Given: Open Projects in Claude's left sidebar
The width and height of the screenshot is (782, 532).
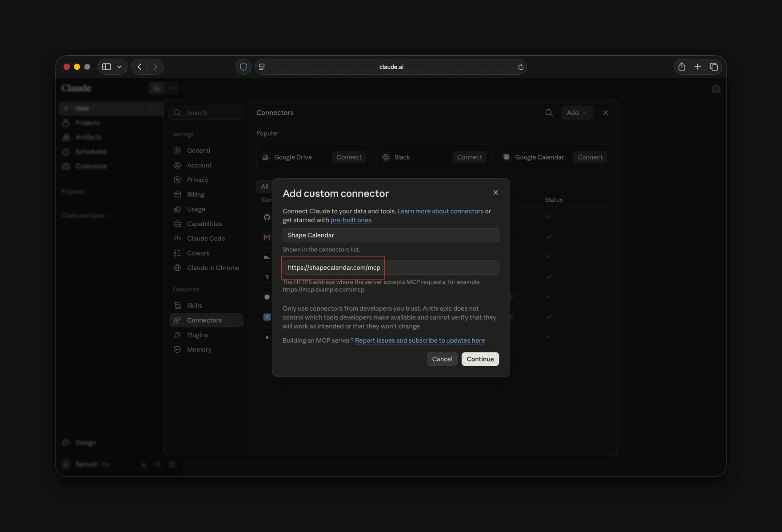Looking at the screenshot, I should 87,123.
